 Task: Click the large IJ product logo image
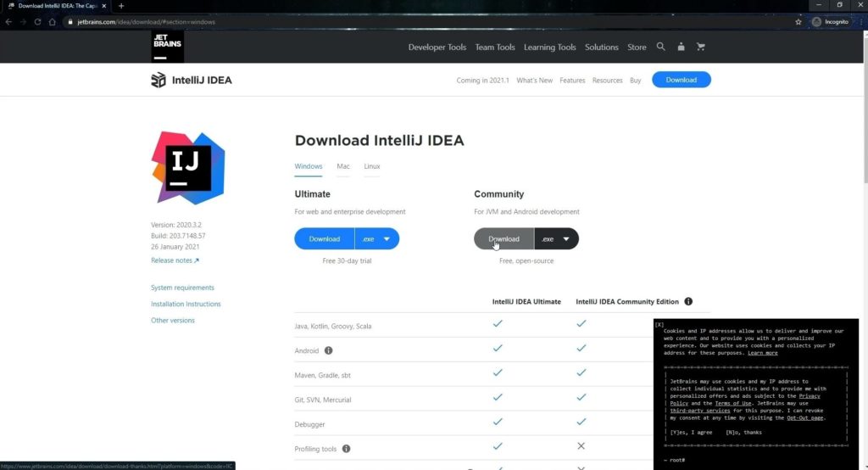coord(188,167)
